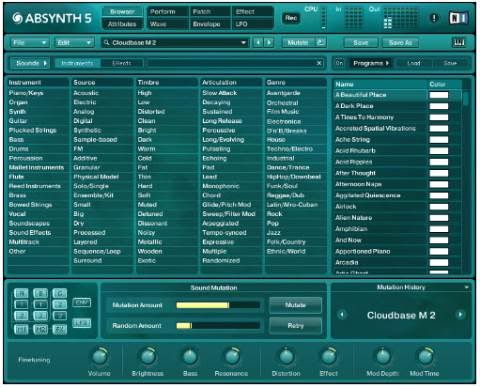The image size is (480, 387).
Task: Click the Save As button
Action: click(x=400, y=43)
